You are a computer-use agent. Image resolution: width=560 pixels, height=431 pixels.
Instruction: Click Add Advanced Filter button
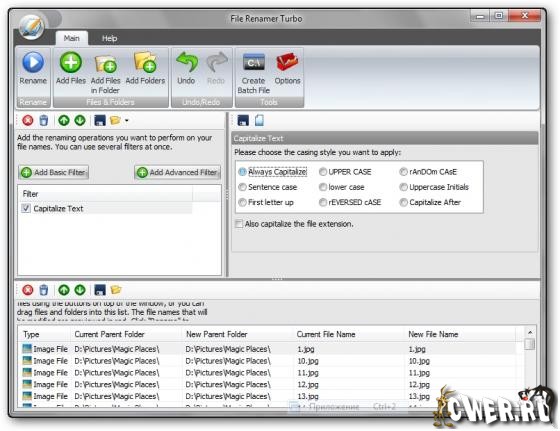pyautogui.click(x=178, y=172)
